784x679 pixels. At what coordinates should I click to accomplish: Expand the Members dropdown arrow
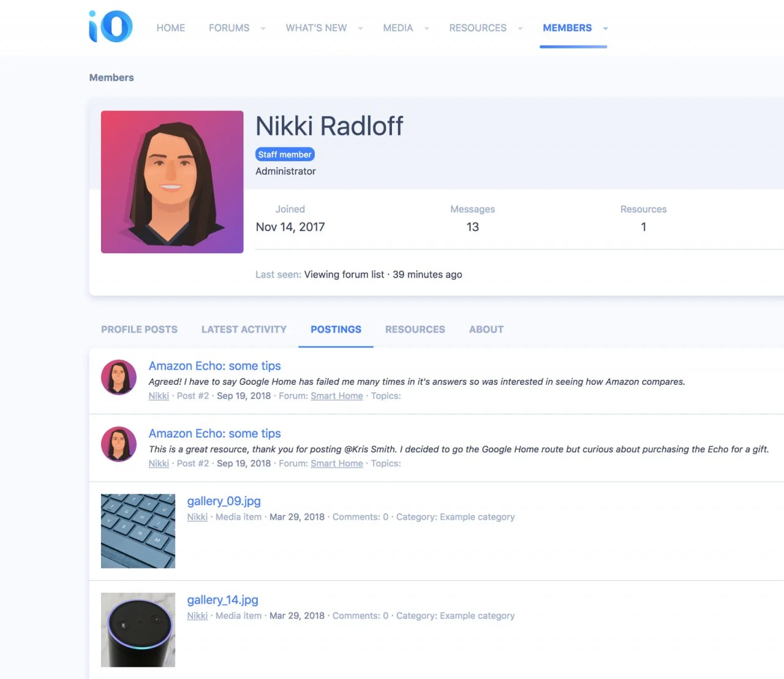[605, 28]
